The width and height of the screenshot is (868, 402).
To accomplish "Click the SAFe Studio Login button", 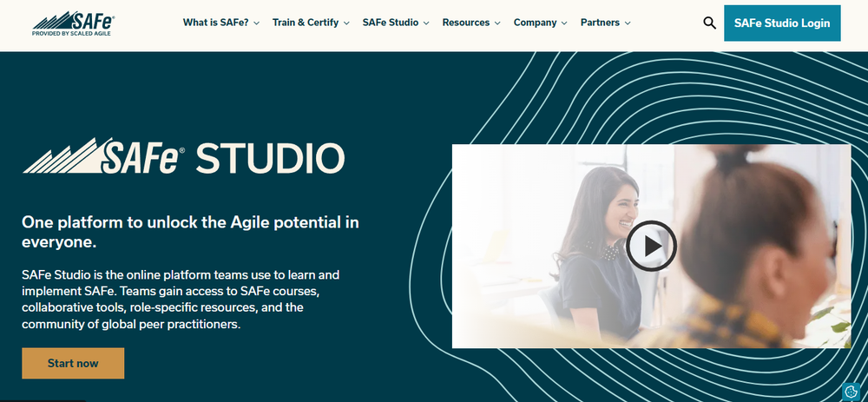I will pos(782,23).
